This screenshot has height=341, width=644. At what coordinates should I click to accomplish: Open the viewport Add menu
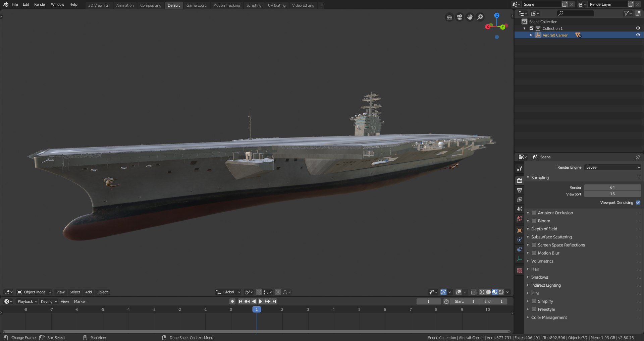tap(89, 292)
